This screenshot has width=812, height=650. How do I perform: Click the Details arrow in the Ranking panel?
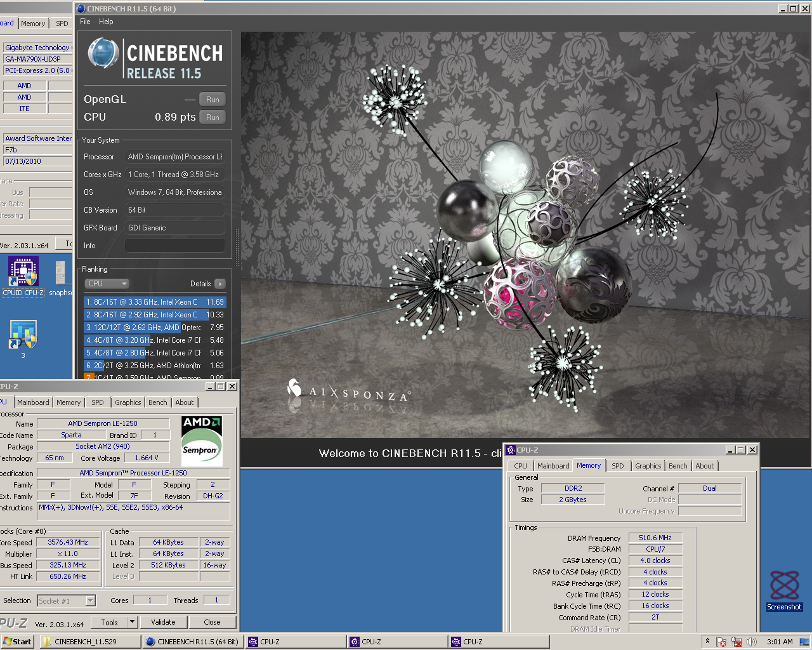[219, 284]
